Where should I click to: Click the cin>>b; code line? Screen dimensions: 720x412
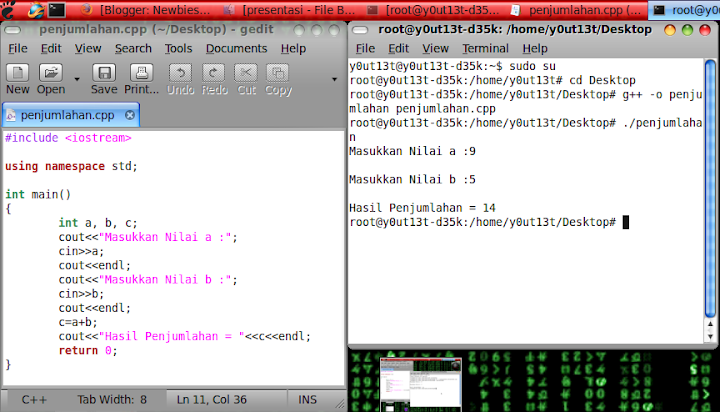(x=81, y=293)
